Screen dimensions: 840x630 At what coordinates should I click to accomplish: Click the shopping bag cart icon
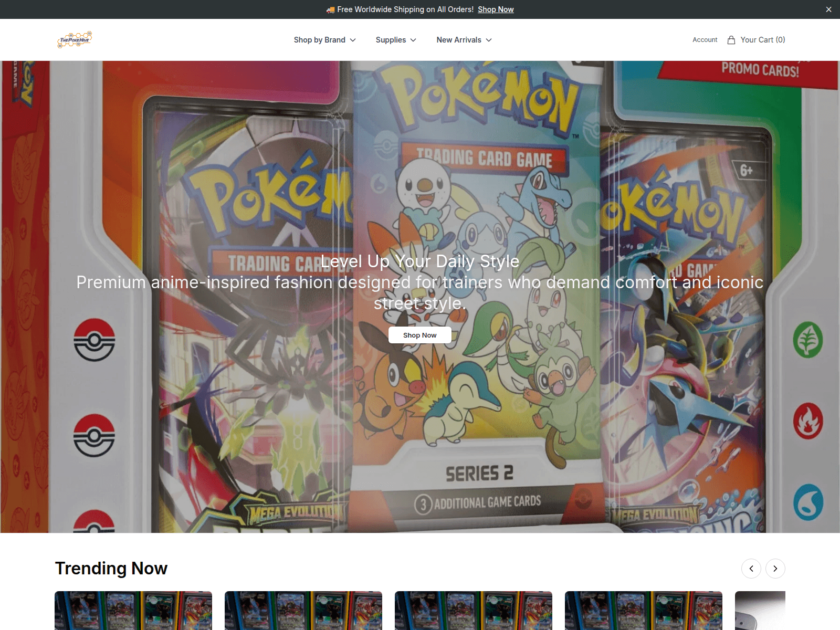coord(731,40)
